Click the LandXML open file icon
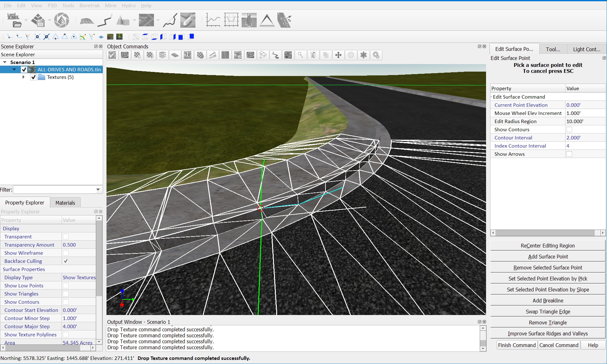 click(14, 20)
